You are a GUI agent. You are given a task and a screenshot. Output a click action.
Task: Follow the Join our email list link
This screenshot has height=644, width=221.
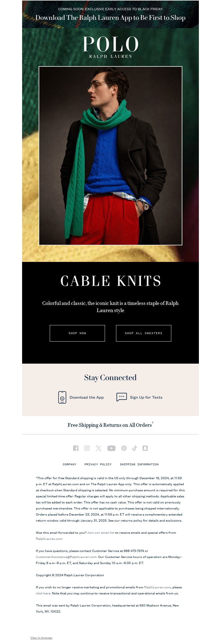tap(101, 533)
